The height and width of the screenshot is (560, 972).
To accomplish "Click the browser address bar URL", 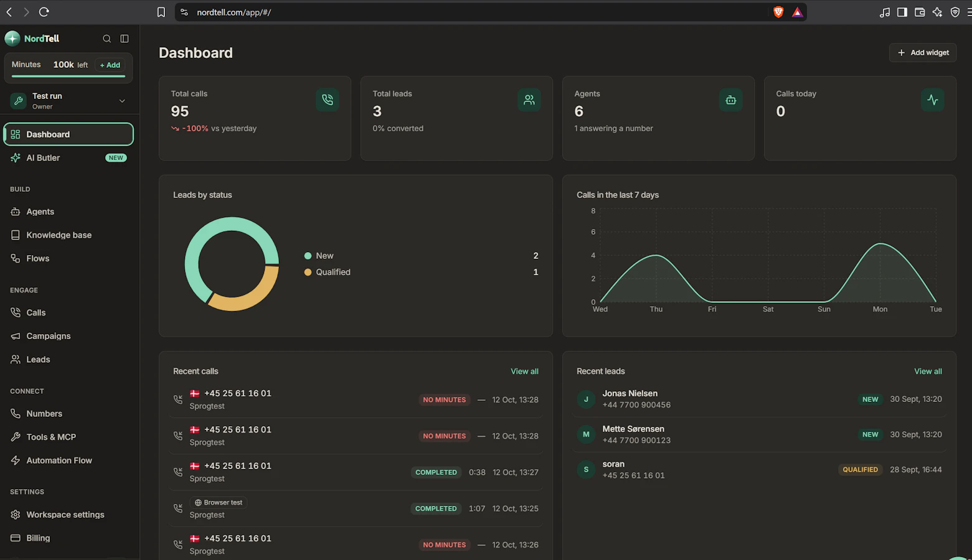I will tap(234, 12).
